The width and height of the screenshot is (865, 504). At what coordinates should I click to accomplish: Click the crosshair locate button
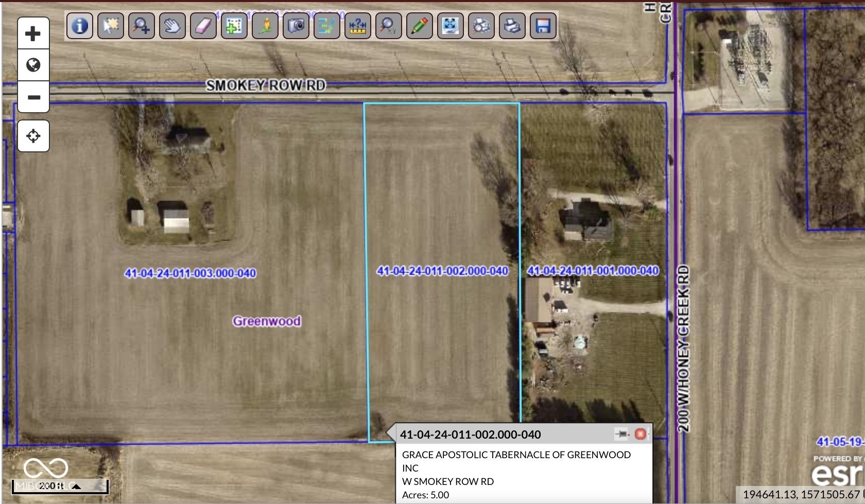click(33, 136)
